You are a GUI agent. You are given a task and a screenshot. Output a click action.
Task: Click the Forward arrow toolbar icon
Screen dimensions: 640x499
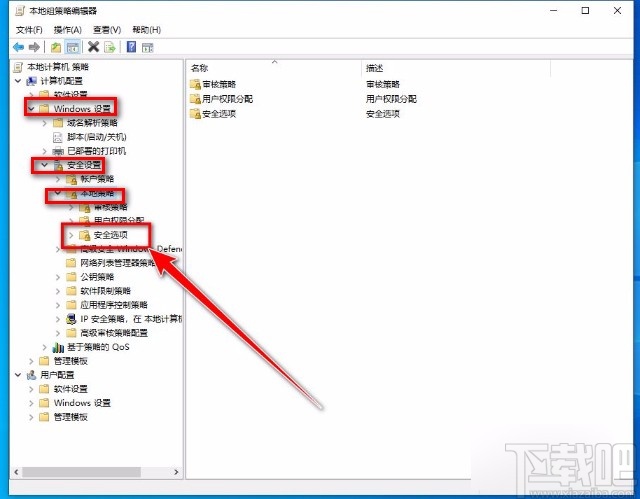pyautogui.click(x=34, y=47)
